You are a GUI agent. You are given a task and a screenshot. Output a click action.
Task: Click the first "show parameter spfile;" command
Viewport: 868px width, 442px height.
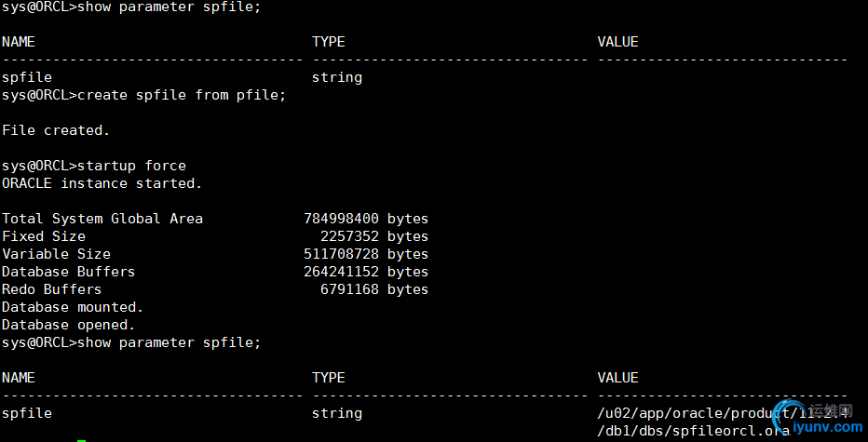(169, 7)
